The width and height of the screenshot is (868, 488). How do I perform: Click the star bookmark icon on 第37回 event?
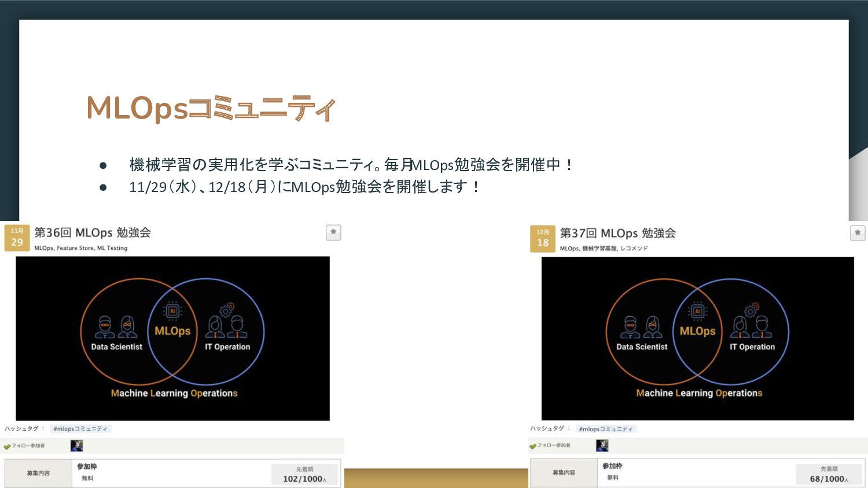(858, 232)
